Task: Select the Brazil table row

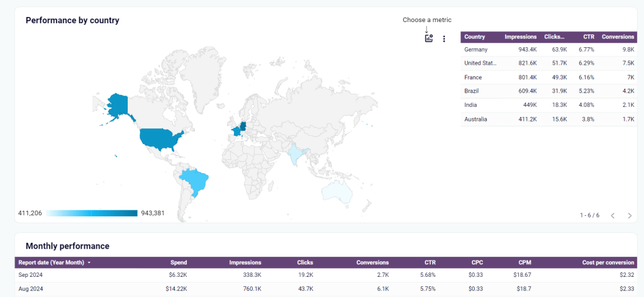Action: (548, 91)
